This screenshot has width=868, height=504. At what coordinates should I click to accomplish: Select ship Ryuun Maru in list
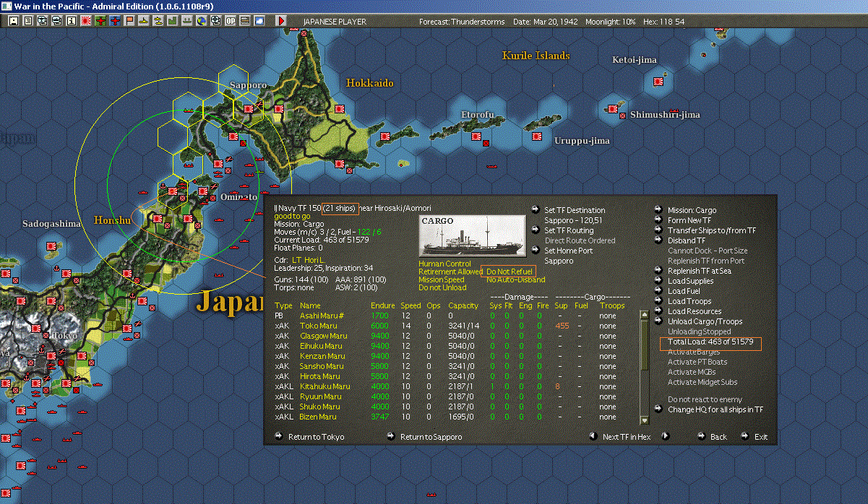(x=321, y=396)
